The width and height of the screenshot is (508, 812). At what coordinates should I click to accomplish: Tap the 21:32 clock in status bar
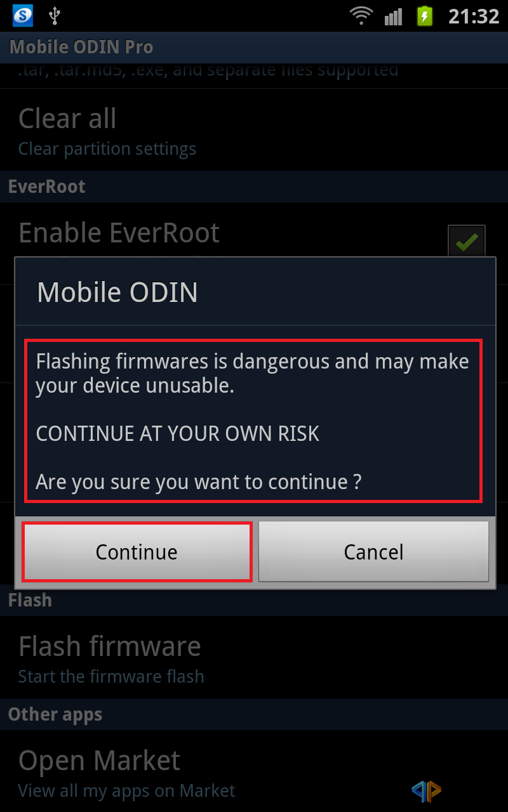pos(474,16)
